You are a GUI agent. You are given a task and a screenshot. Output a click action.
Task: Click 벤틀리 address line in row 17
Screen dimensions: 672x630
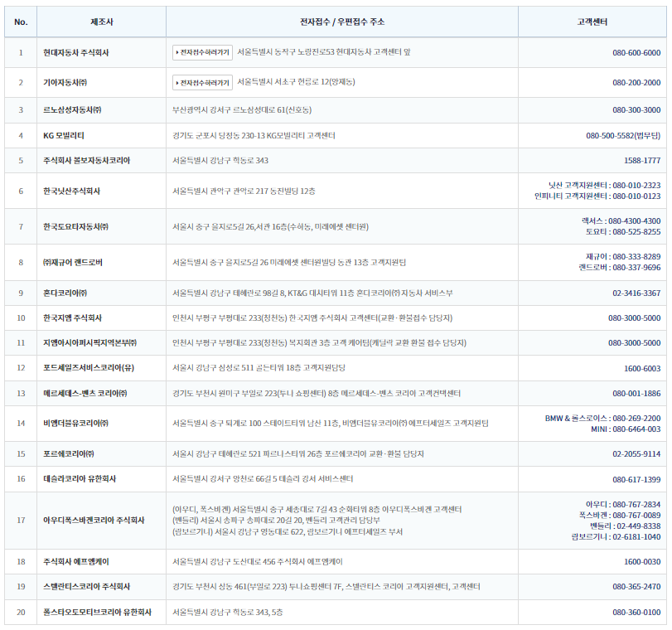coord(276,521)
